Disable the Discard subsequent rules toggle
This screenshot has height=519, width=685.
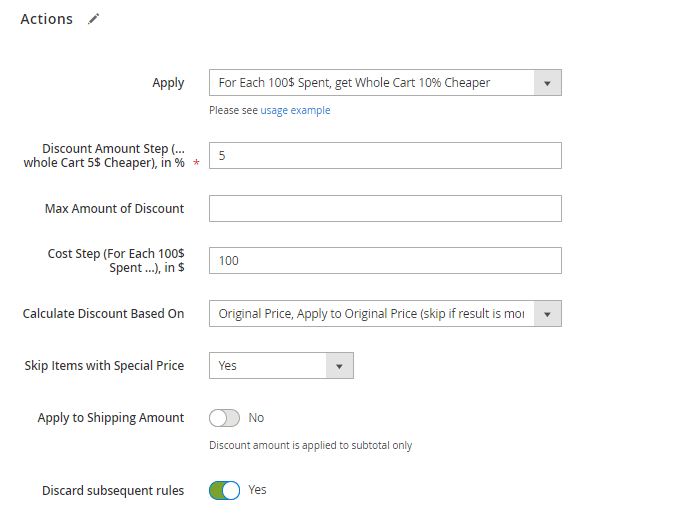225,490
